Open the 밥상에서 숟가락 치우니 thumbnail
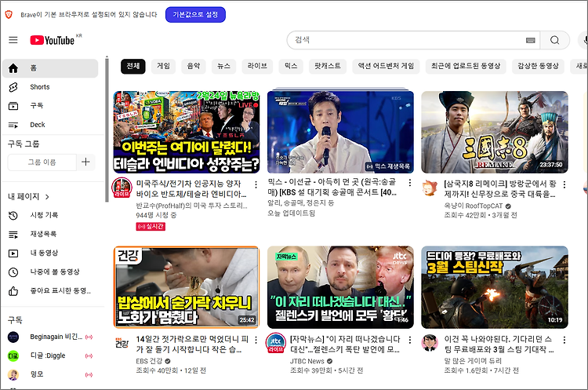588x390 pixels. click(x=187, y=287)
